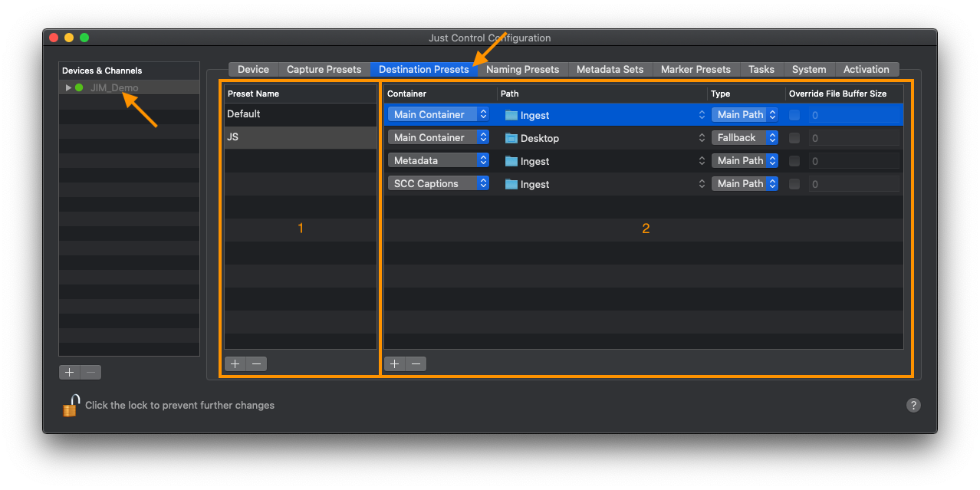Remove destination row with minus under Container table
This screenshot has height=490, width=980.
coord(416,363)
